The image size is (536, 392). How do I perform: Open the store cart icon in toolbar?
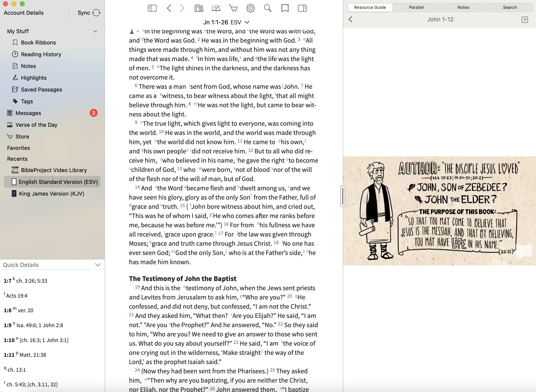coord(233,8)
